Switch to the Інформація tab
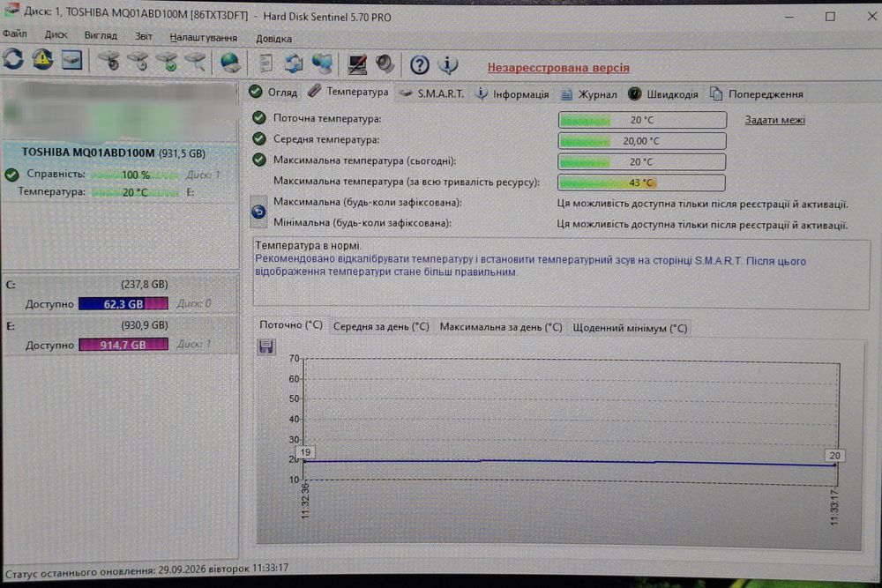This screenshot has width=882, height=588. point(512,94)
